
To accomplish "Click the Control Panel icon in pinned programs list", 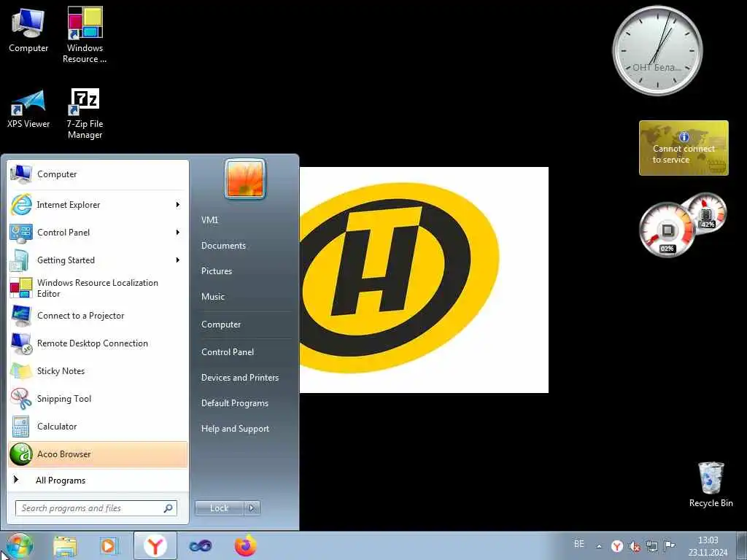I will (x=21, y=233).
